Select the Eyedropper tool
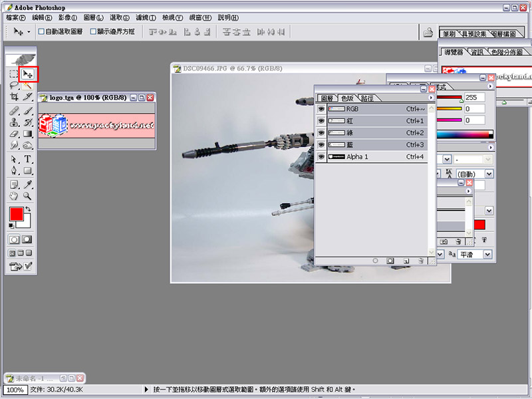 pyautogui.click(x=28, y=184)
